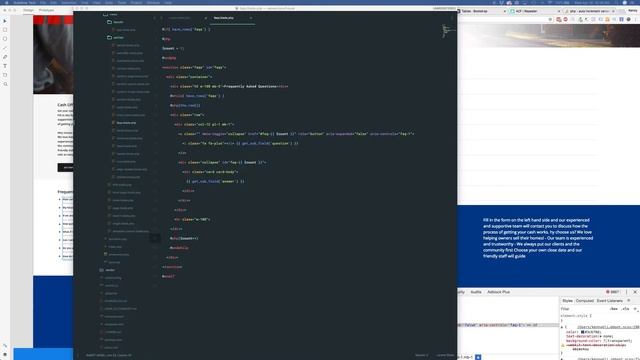
Task: Toggle the :hov element state button
Action: [613, 309]
